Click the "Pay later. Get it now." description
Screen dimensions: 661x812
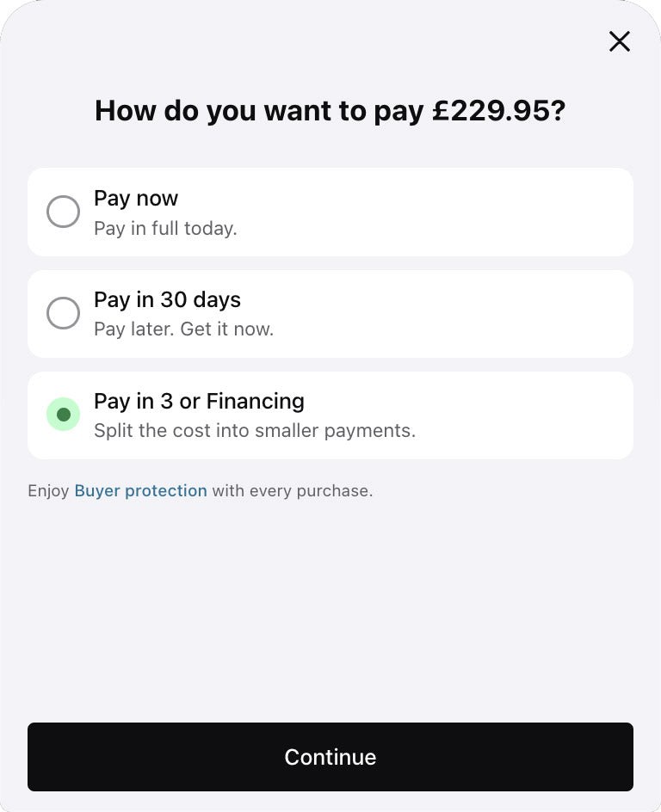click(x=183, y=329)
